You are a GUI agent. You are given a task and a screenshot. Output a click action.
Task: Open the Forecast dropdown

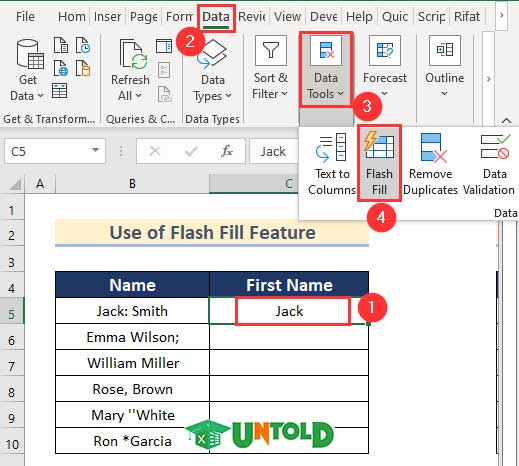[385, 67]
